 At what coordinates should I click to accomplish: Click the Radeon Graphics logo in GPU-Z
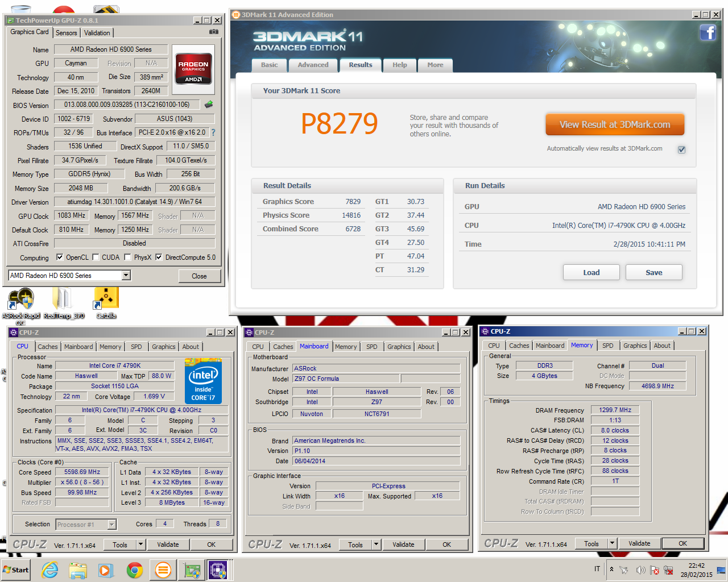tap(193, 69)
